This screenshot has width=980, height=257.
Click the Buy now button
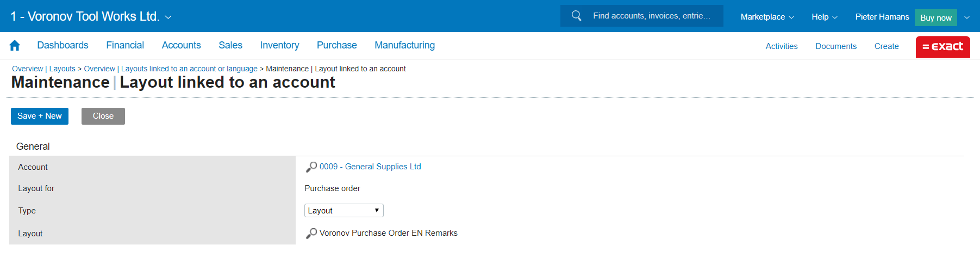935,18
